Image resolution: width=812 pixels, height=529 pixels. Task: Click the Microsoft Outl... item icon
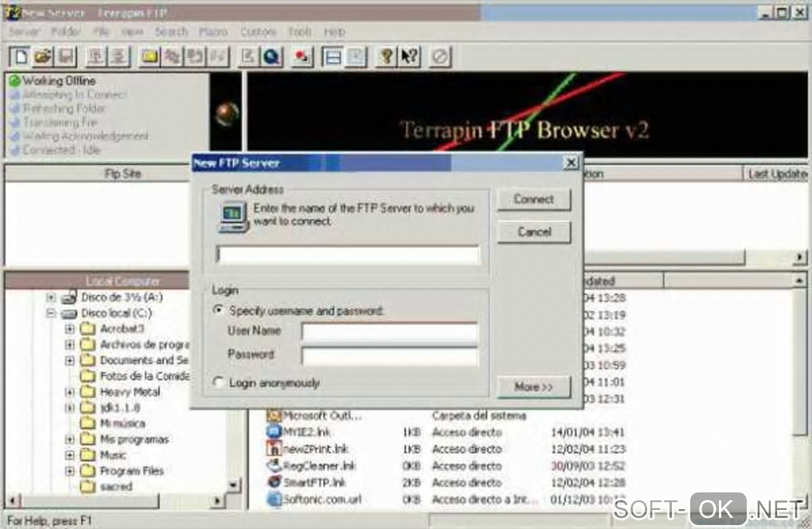pos(273,415)
